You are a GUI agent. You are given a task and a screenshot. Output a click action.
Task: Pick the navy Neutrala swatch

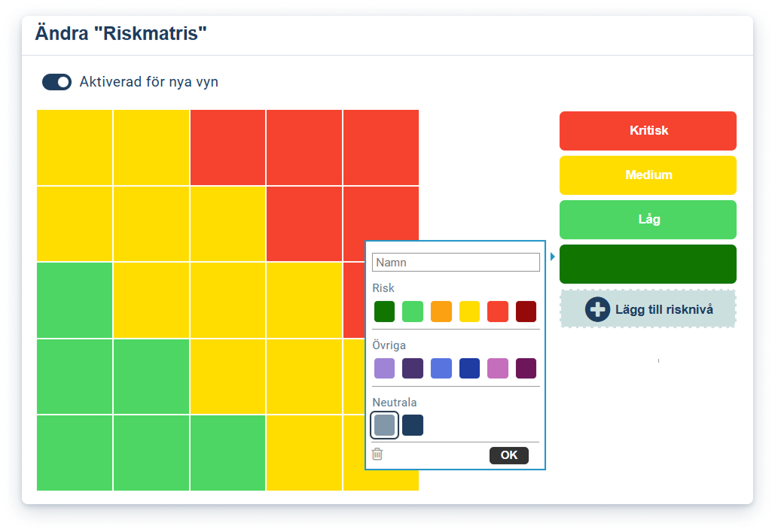(413, 425)
